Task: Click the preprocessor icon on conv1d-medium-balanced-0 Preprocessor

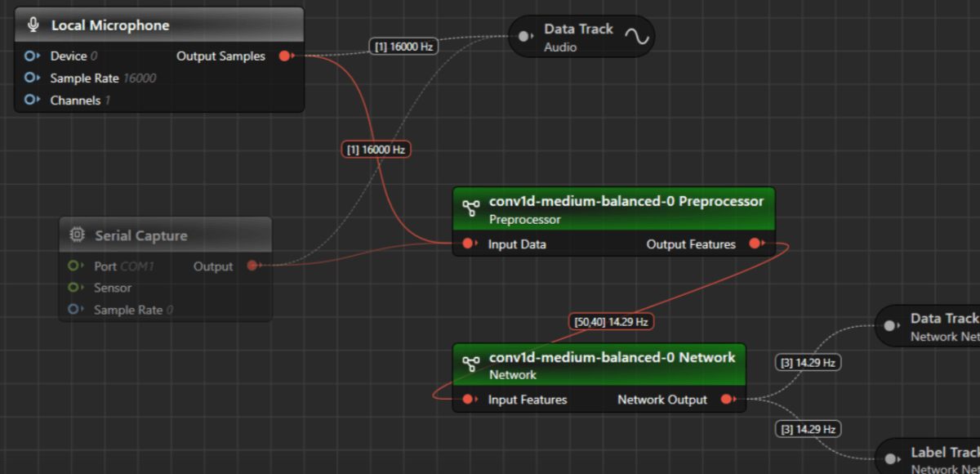Action: click(x=470, y=208)
